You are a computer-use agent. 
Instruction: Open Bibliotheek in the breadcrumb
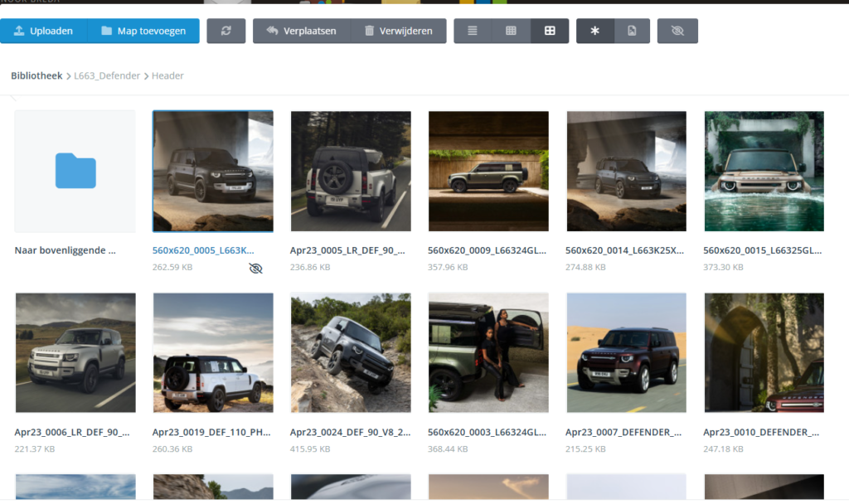point(36,75)
